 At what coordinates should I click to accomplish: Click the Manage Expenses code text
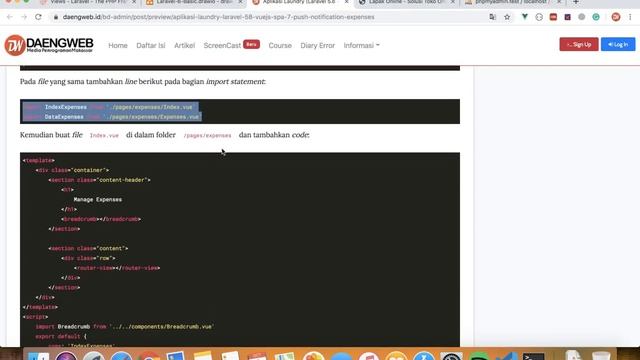pos(98,200)
